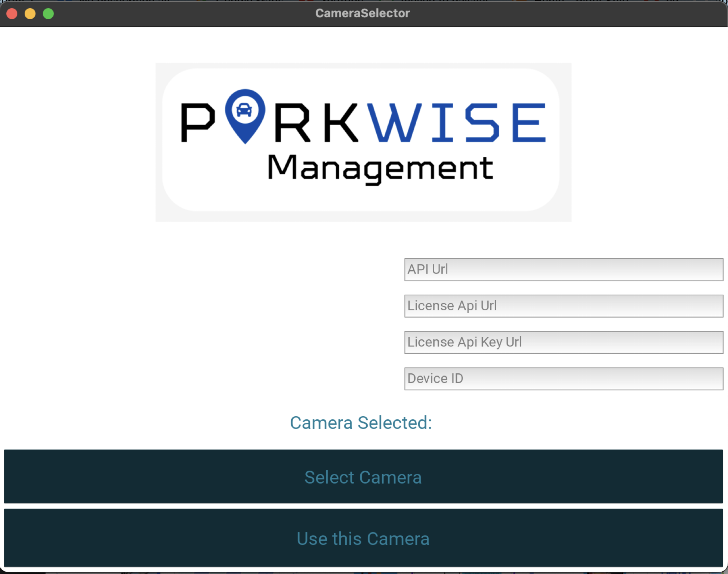This screenshot has height=574, width=728.
Task: Click the green zoom traffic light button
Action: point(48,13)
